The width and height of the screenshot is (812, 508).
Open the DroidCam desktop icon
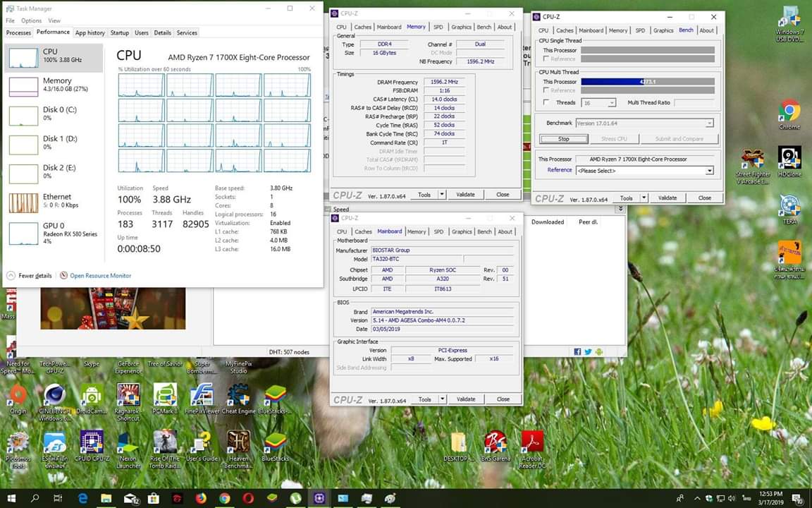pyautogui.click(x=92, y=399)
